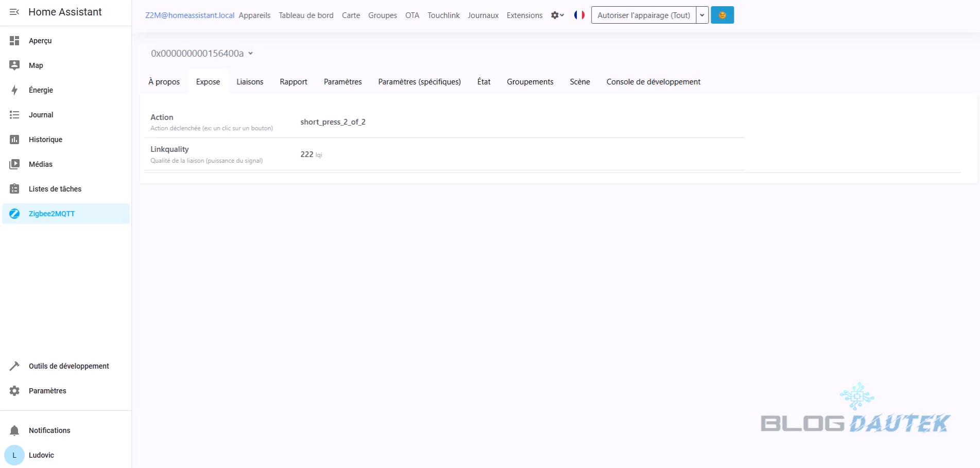Image resolution: width=980 pixels, height=468 pixels.
Task: Open the Touchlink menu item
Action: (x=443, y=15)
